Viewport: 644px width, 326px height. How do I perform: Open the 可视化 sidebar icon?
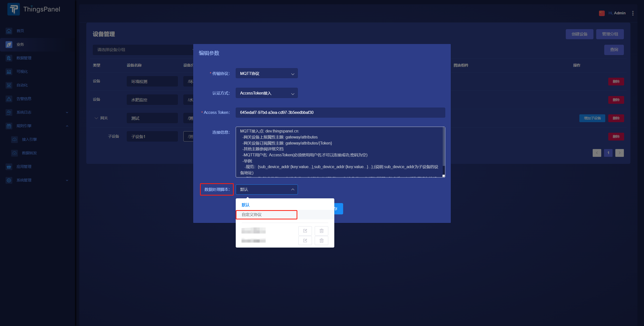click(9, 72)
